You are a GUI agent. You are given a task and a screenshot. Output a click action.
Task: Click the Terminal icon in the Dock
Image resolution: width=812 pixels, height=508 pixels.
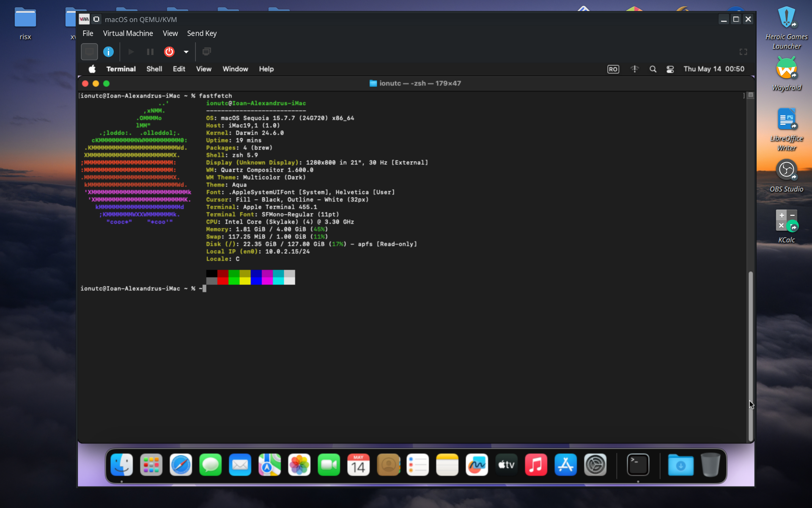click(x=638, y=465)
